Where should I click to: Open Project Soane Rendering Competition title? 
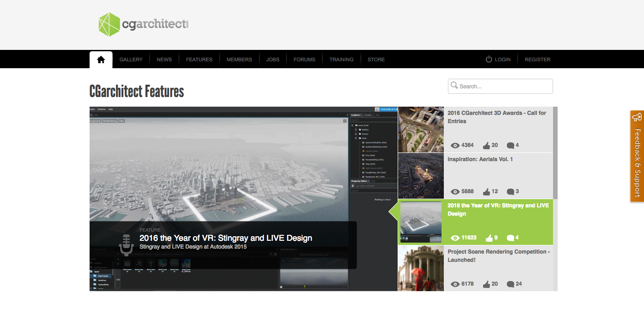tap(499, 256)
